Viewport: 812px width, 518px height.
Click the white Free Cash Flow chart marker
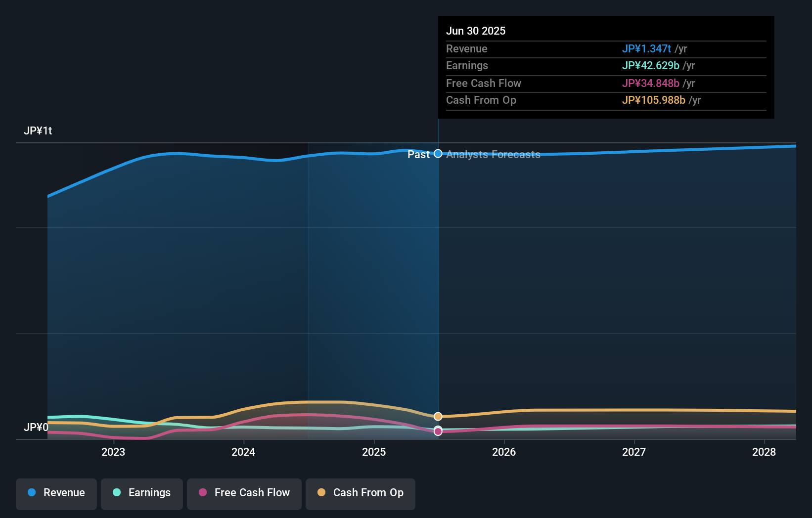coord(438,432)
